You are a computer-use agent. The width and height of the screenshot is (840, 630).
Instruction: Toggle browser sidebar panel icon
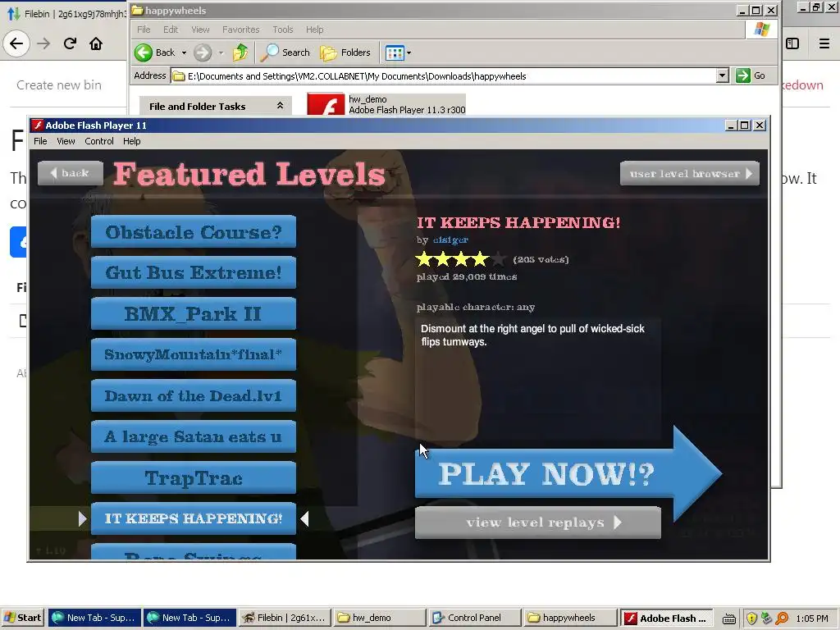coord(792,43)
